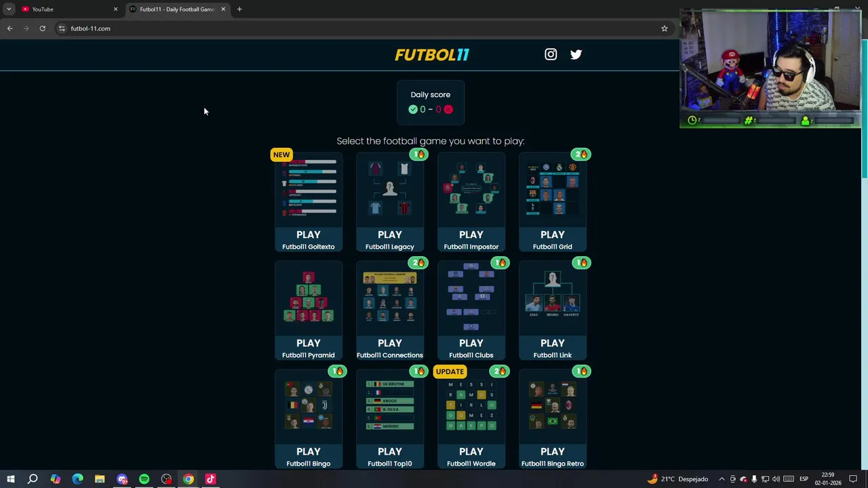
Task: Click the Top10 game thumbnail image
Action: tap(390, 405)
